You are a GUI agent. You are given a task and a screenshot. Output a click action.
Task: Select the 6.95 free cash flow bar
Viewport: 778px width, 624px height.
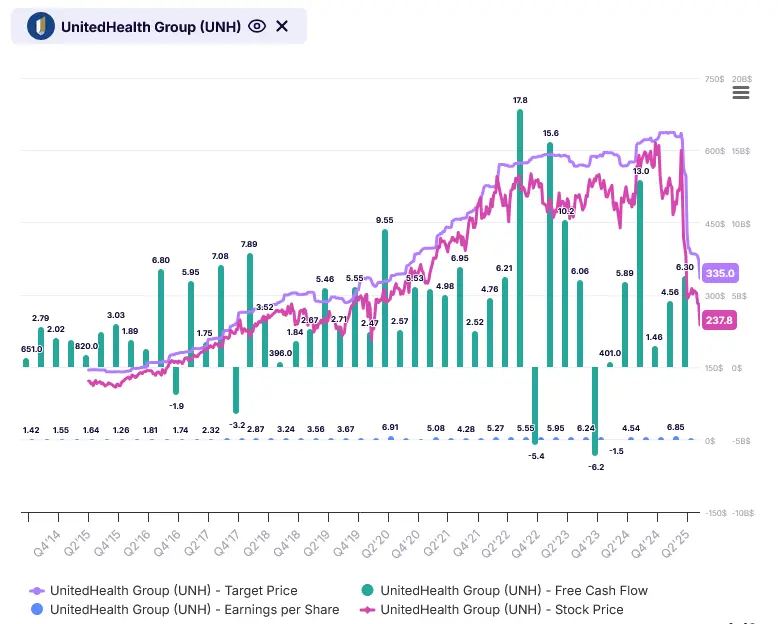(x=460, y=317)
